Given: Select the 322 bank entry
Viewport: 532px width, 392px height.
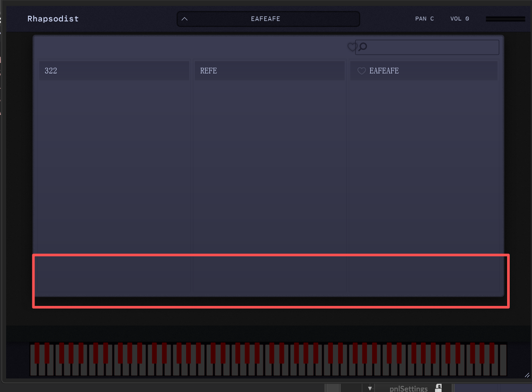Looking at the screenshot, I should coord(114,71).
